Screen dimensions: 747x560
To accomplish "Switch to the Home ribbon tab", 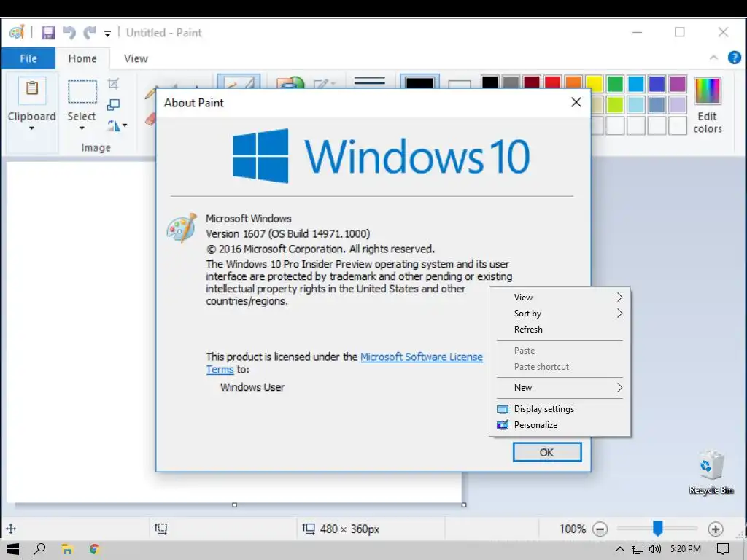I will click(82, 58).
